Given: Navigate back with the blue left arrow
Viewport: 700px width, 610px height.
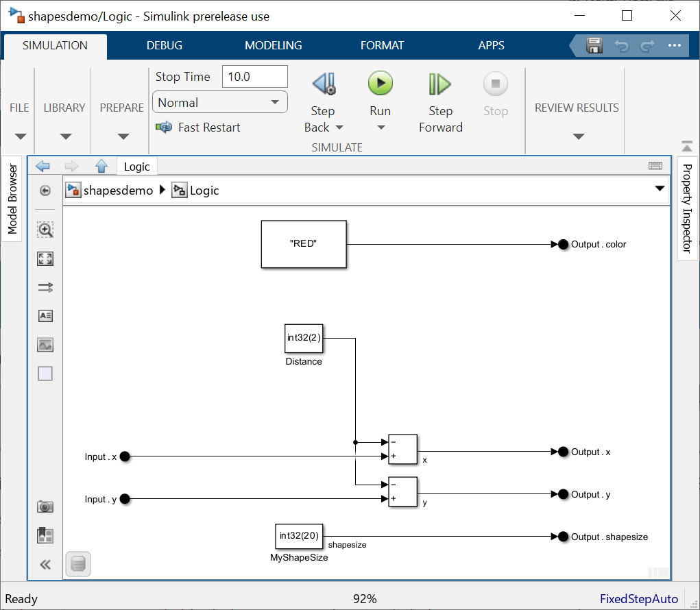Looking at the screenshot, I should [43, 167].
